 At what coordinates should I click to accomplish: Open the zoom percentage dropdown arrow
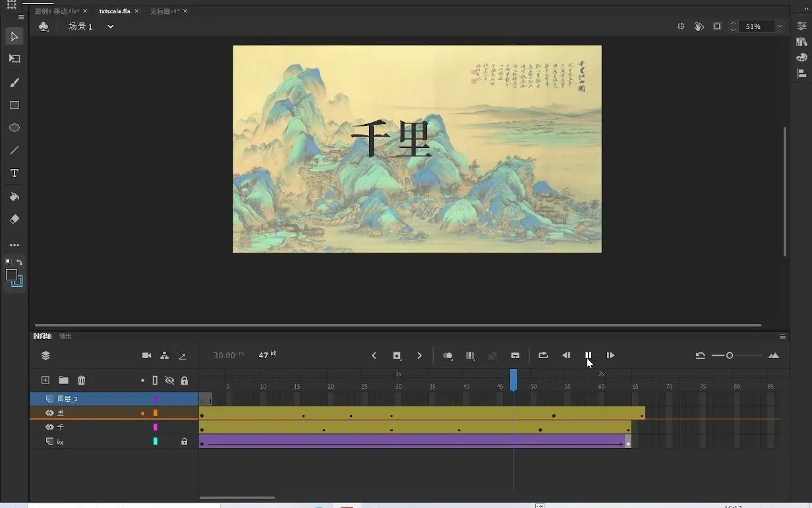point(780,26)
